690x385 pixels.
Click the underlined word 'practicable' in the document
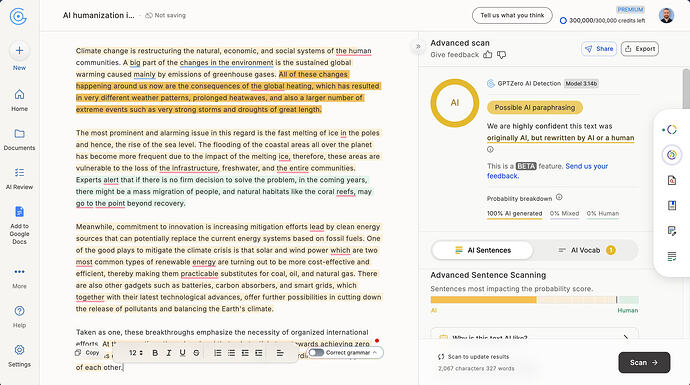tap(199, 274)
